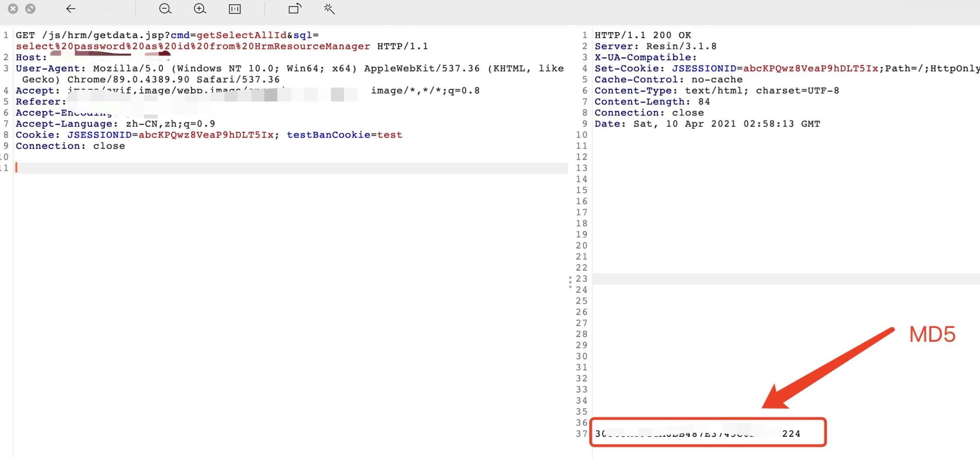
Task: Click the pane splitter dots handle
Action: pyautogui.click(x=570, y=282)
